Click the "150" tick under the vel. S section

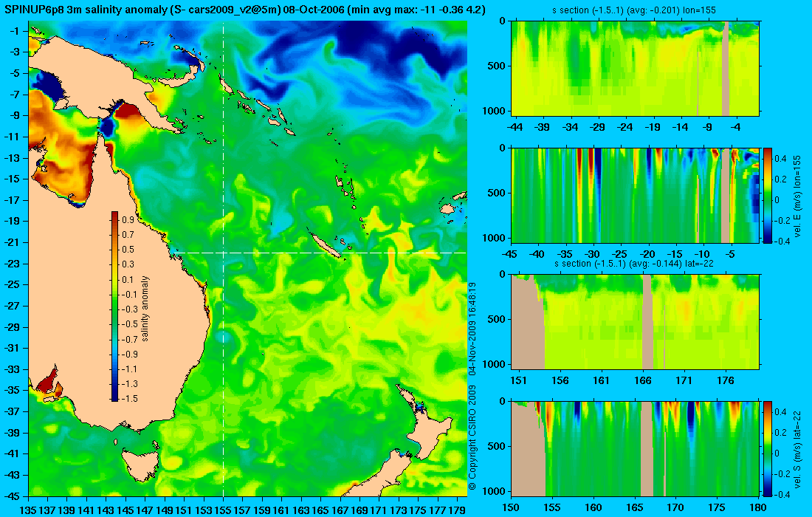point(511,507)
